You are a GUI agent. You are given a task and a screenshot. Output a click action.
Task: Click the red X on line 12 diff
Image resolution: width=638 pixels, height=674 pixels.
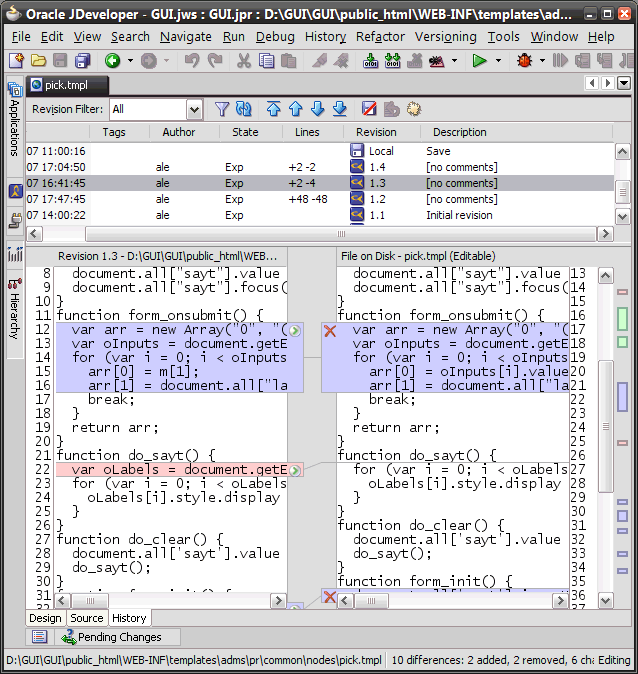(x=329, y=330)
